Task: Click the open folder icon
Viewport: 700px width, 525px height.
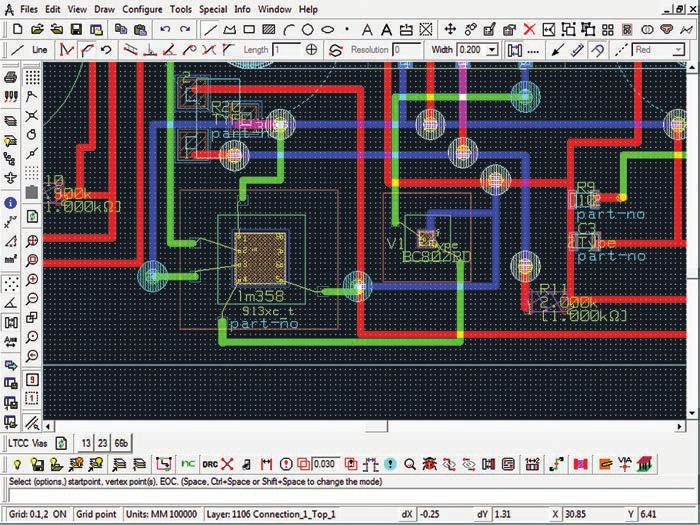Action: tap(38, 30)
